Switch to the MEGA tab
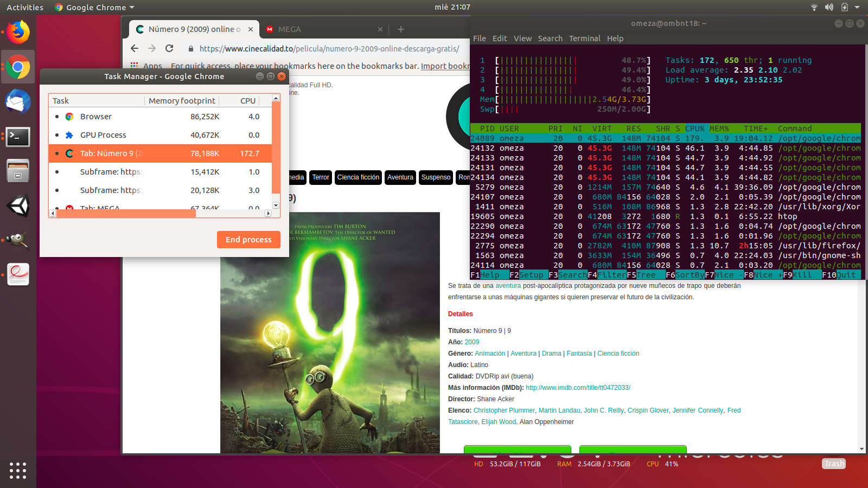Viewport: 868px width, 488px height. pos(323,29)
